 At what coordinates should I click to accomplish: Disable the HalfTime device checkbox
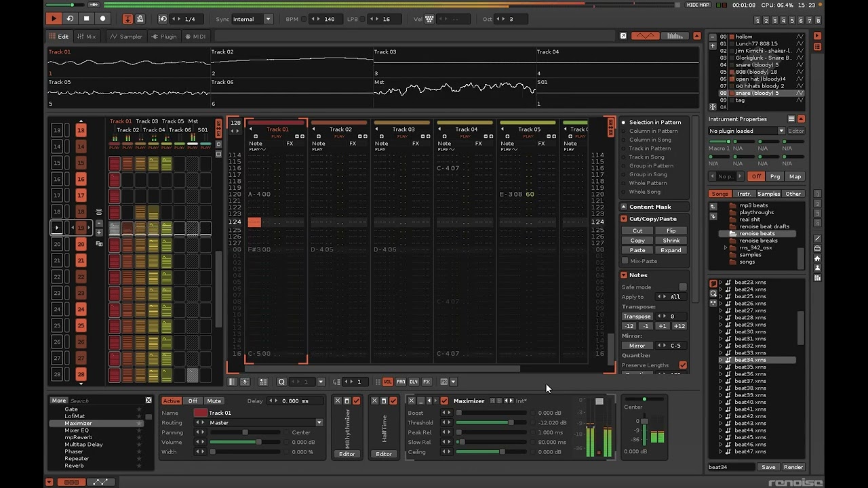pos(393,401)
